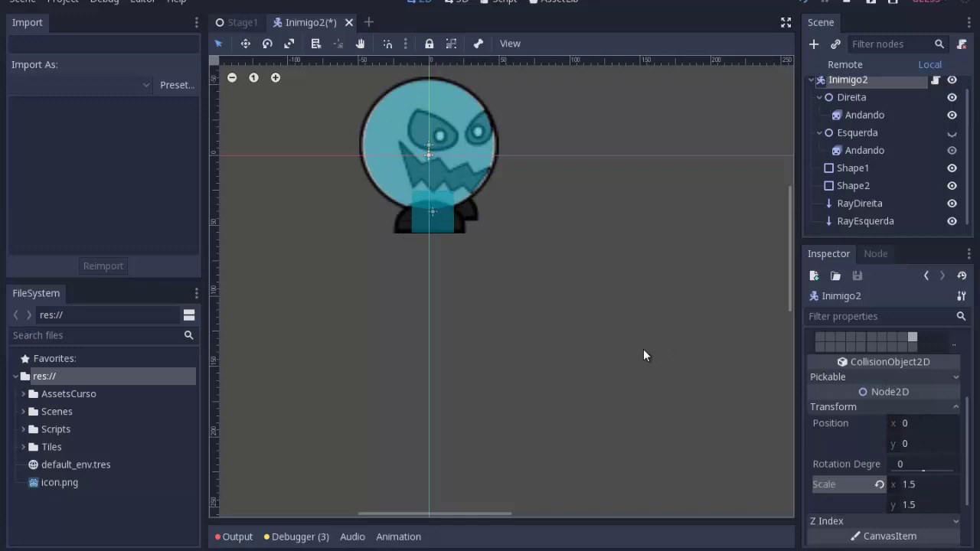980x551 pixels.
Task: Reset Scale property with the revert arrow
Action: tap(880, 484)
